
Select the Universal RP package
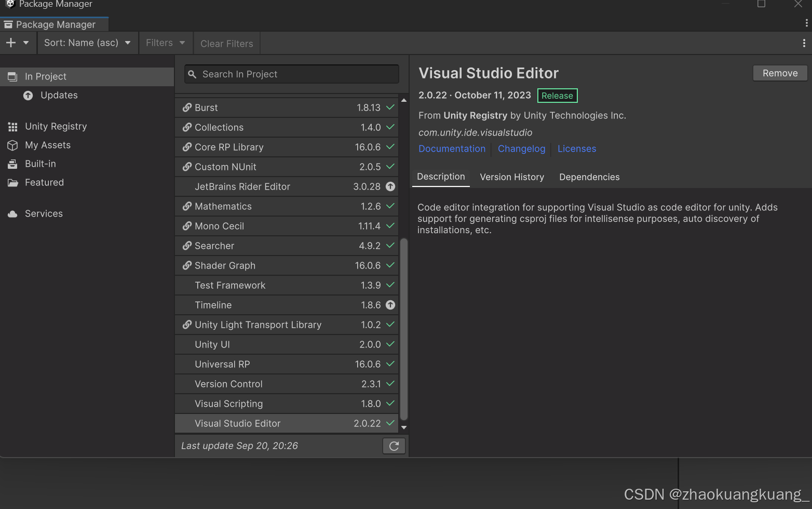[x=287, y=364]
